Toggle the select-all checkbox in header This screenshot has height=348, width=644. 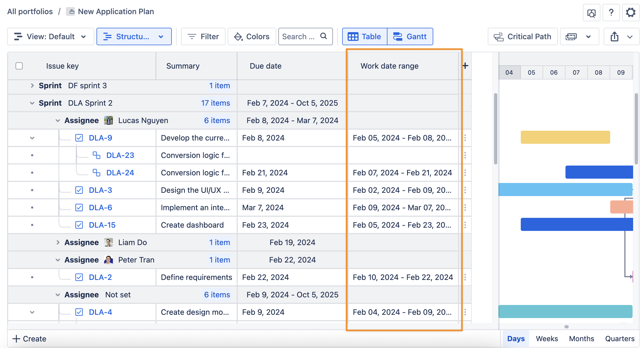19,66
